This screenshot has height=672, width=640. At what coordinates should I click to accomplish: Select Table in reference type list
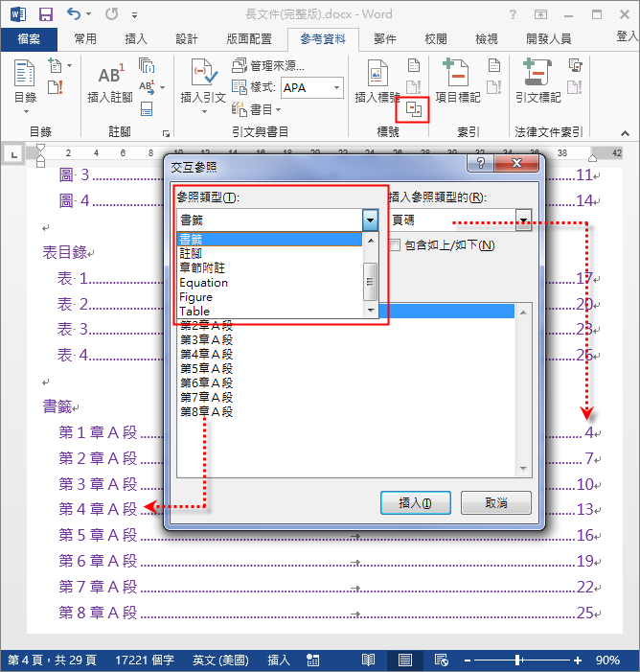pos(269,312)
